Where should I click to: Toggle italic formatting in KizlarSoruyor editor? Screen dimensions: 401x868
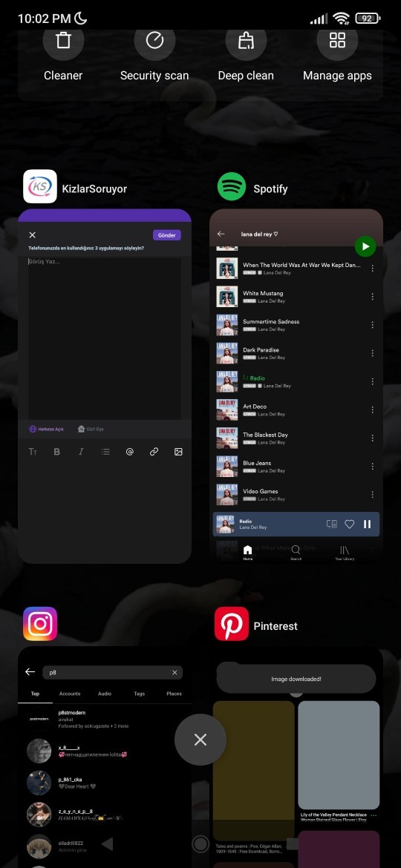tap(81, 452)
